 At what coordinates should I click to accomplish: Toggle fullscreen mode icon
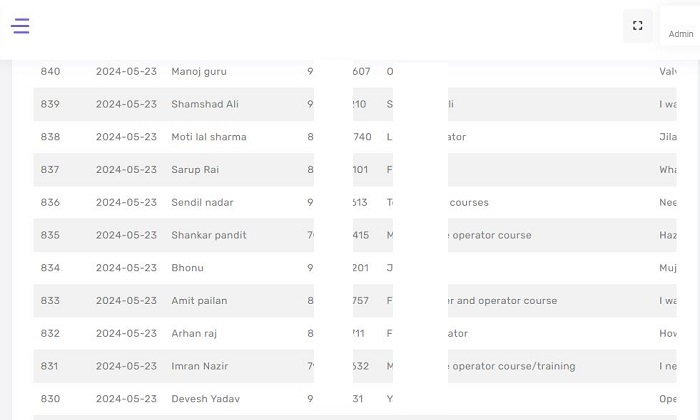pyautogui.click(x=637, y=26)
